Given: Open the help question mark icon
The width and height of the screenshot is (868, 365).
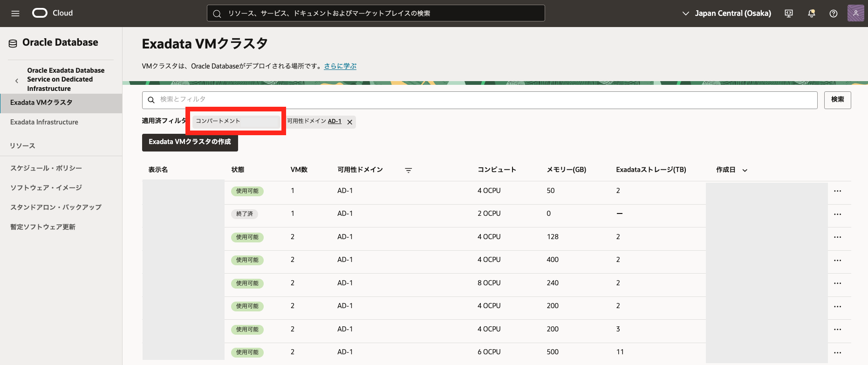Looking at the screenshot, I should (834, 14).
